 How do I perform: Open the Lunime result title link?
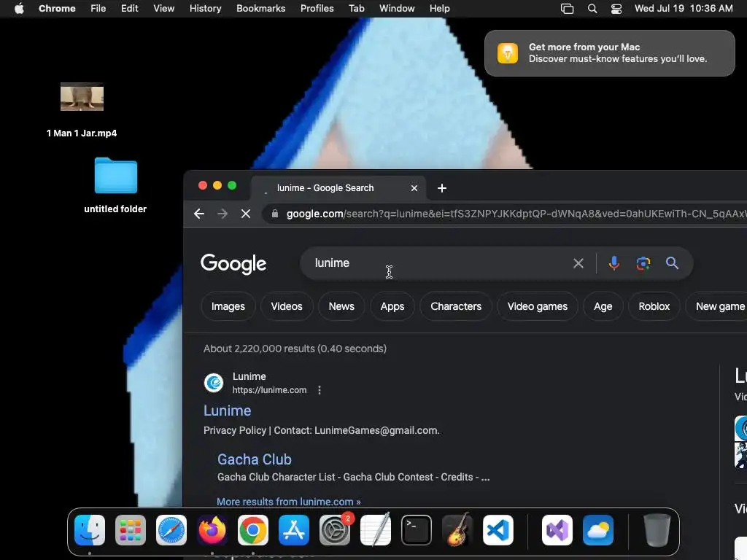pos(228,411)
